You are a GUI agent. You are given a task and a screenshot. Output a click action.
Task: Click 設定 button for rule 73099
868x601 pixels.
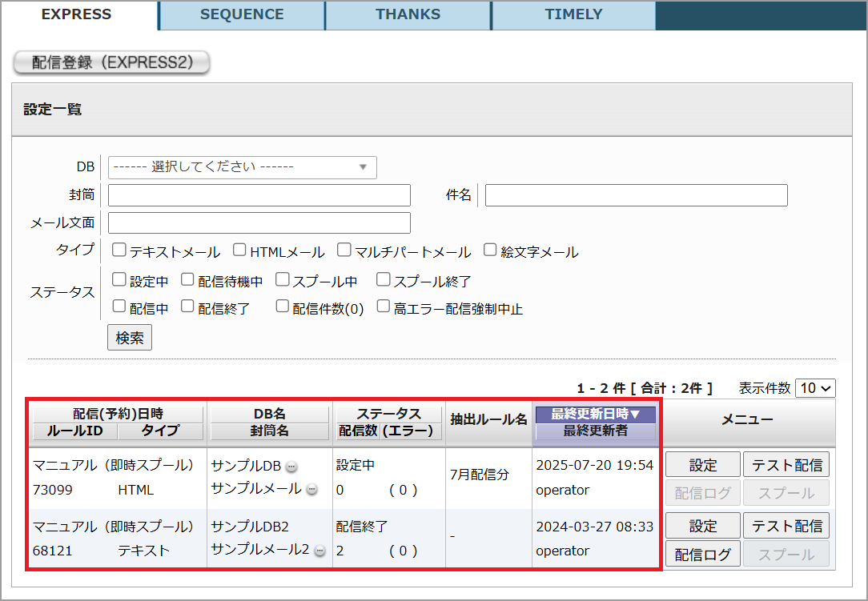[703, 465]
